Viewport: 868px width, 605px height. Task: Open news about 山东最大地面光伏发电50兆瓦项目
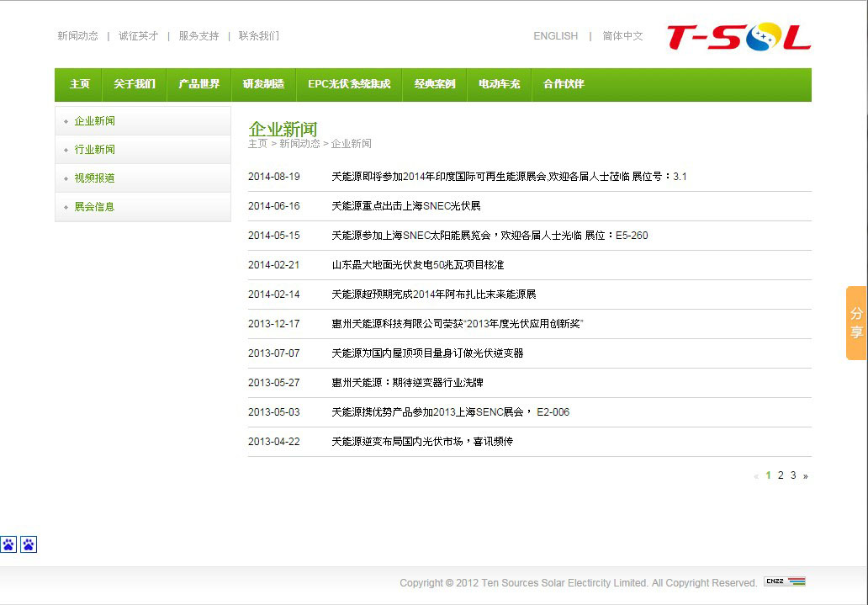(418, 265)
